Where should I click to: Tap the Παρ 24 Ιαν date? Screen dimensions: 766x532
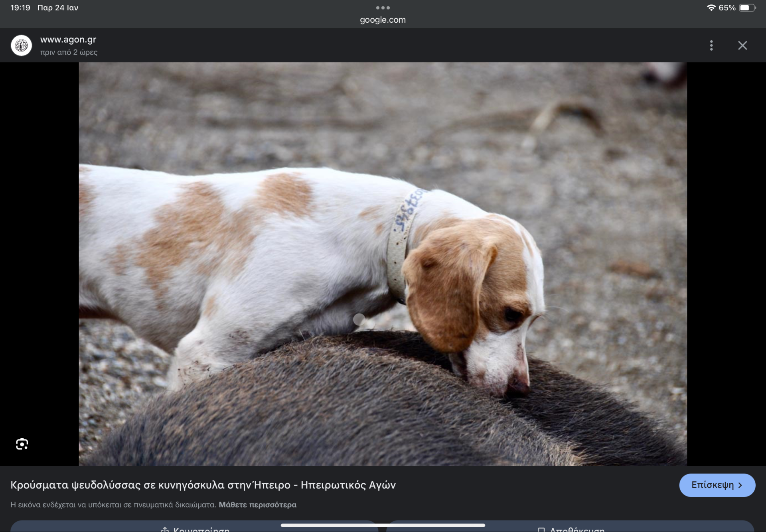pos(58,8)
